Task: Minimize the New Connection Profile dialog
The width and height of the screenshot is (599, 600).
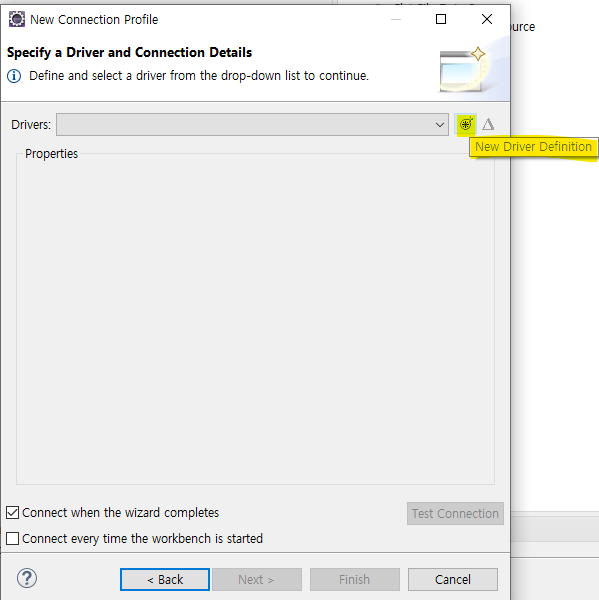Action: (396, 19)
